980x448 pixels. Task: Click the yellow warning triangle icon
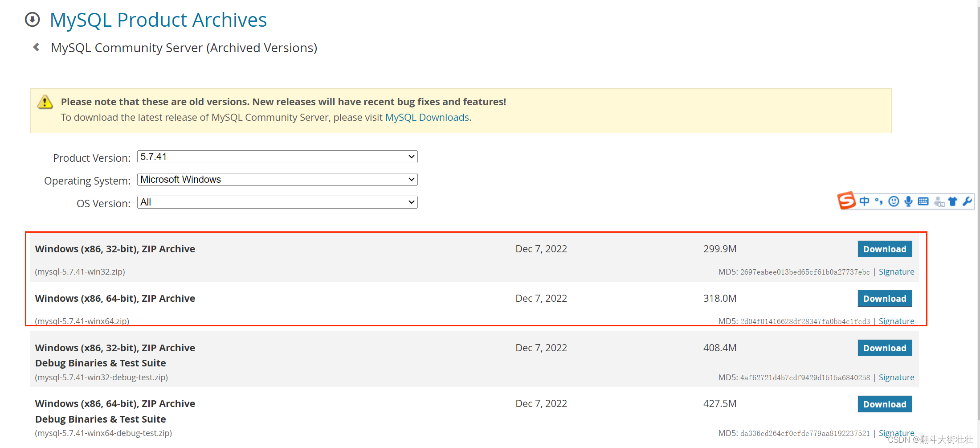pyautogui.click(x=45, y=102)
